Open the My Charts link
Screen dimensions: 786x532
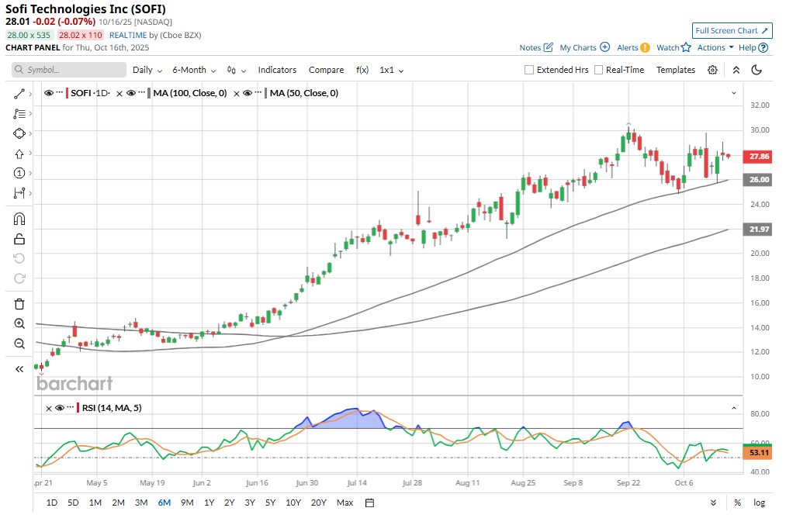point(584,47)
